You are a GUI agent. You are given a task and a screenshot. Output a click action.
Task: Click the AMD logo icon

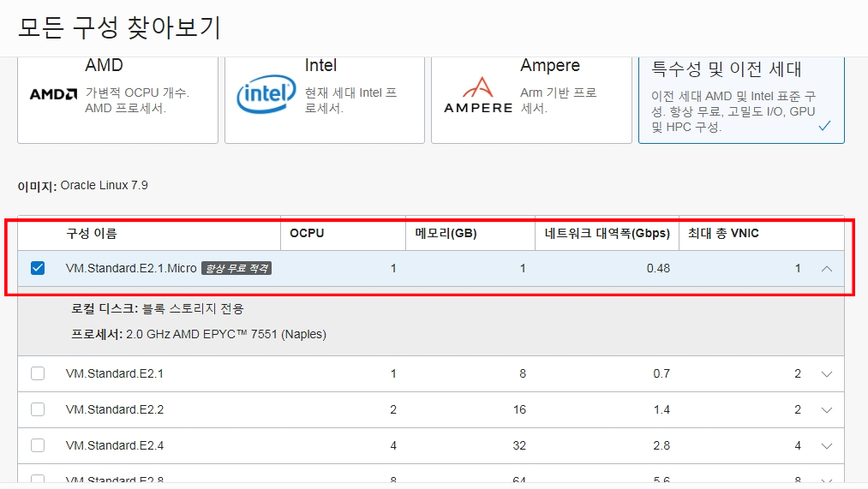(54, 94)
